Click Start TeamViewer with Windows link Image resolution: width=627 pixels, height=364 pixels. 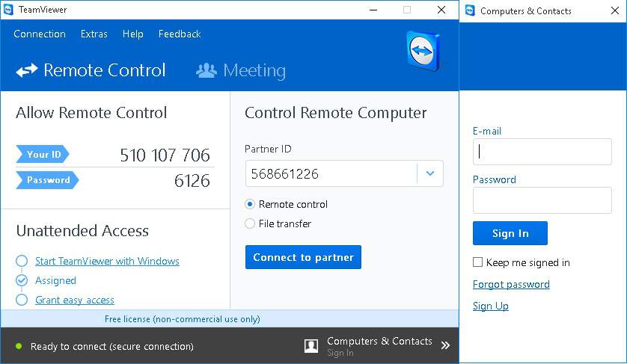point(107,261)
